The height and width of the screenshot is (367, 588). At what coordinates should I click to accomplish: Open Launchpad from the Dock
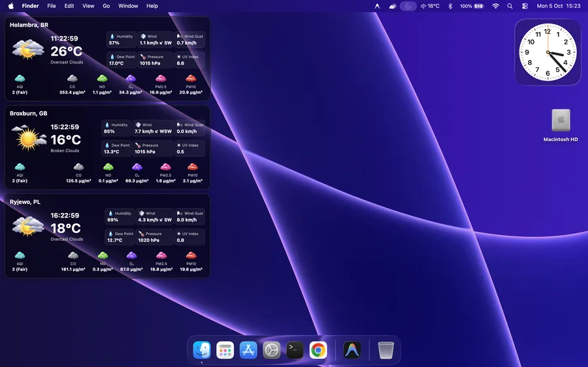tap(225, 350)
